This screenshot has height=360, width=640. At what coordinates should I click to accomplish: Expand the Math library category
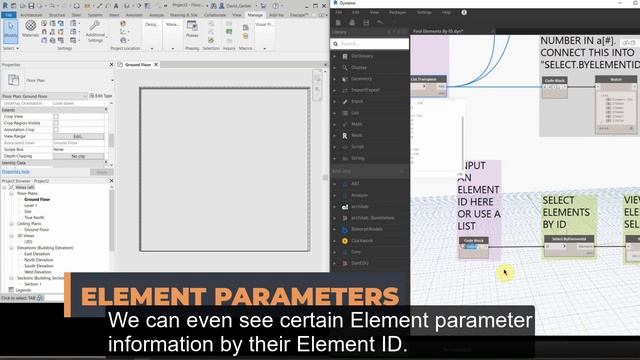(x=335, y=124)
